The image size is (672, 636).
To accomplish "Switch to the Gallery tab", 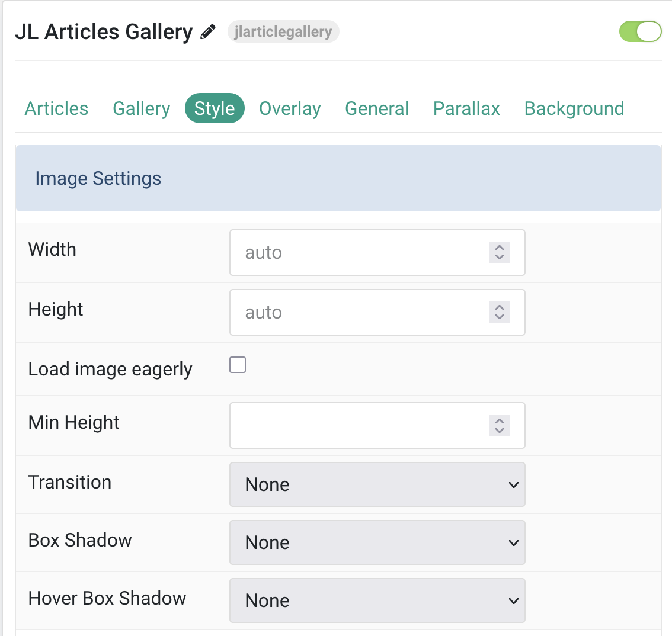I will click(x=142, y=108).
